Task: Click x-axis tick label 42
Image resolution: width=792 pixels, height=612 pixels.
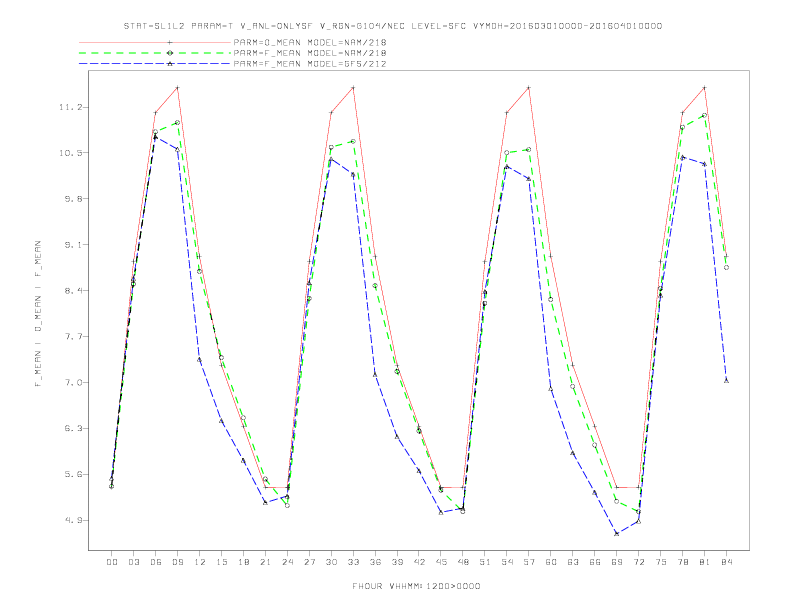Action: (x=419, y=562)
